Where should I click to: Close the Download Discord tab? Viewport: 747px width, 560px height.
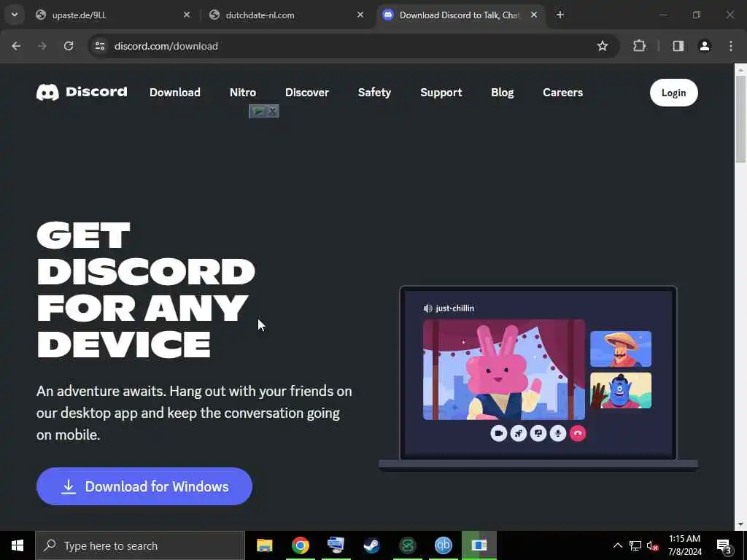coord(534,15)
